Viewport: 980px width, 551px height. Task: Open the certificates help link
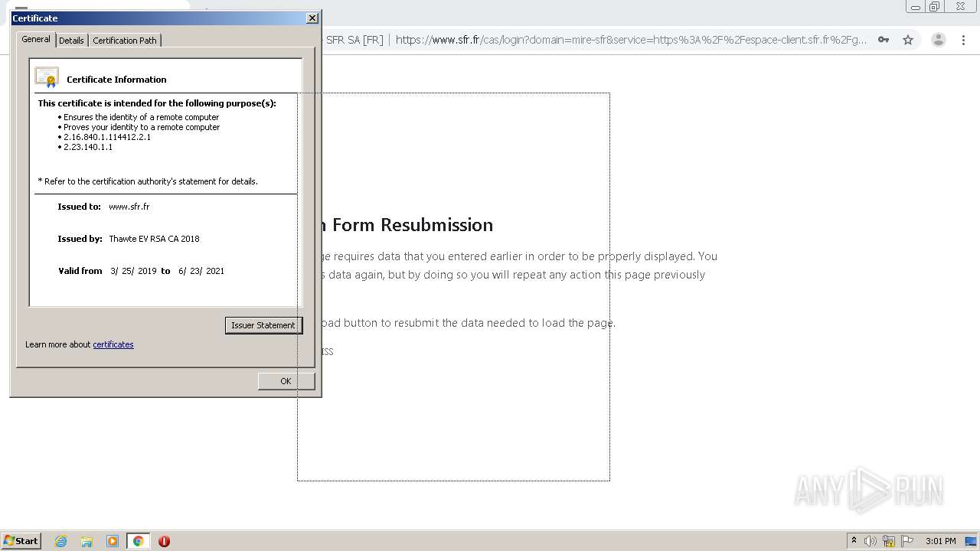coord(113,344)
